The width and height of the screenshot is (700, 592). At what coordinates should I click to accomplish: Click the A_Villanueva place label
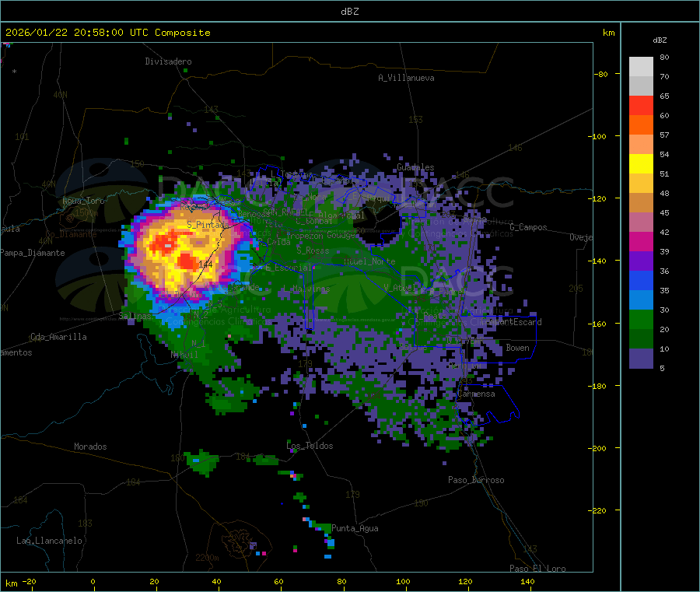pyautogui.click(x=406, y=78)
